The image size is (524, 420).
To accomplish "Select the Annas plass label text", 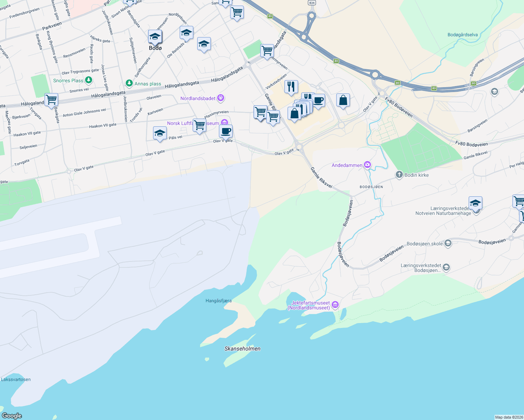I will coord(148,84).
